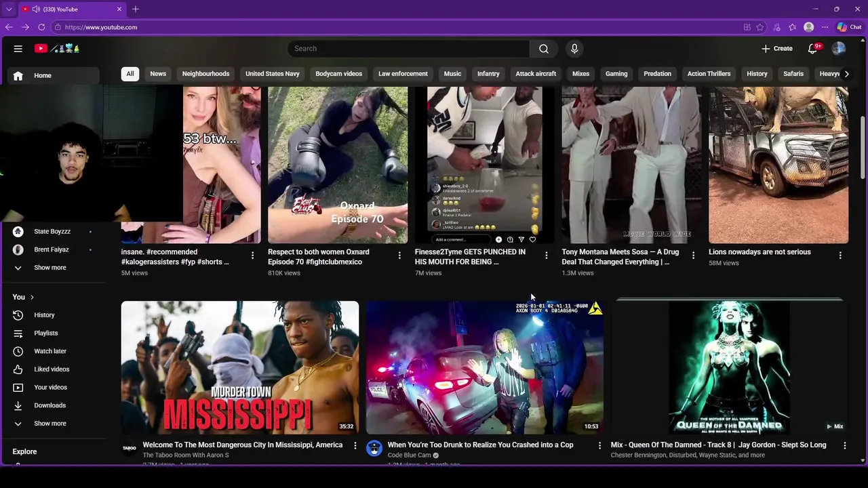Start voice search with the microphone
This screenshot has width=868, height=488.
574,49
